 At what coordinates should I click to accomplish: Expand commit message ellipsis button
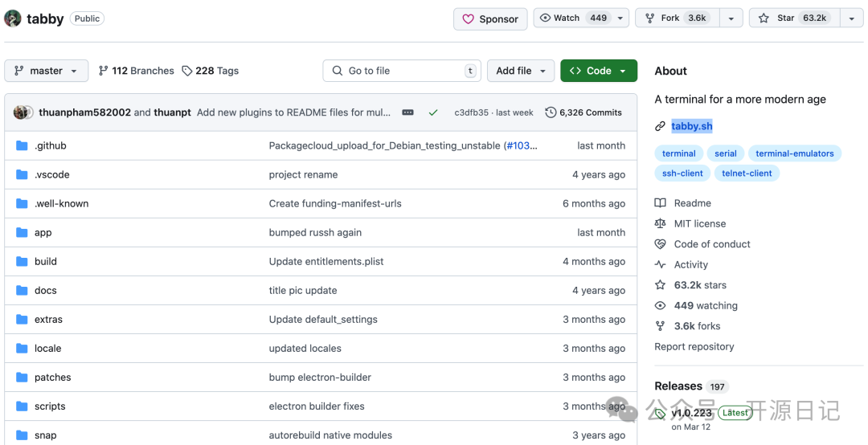tap(408, 112)
